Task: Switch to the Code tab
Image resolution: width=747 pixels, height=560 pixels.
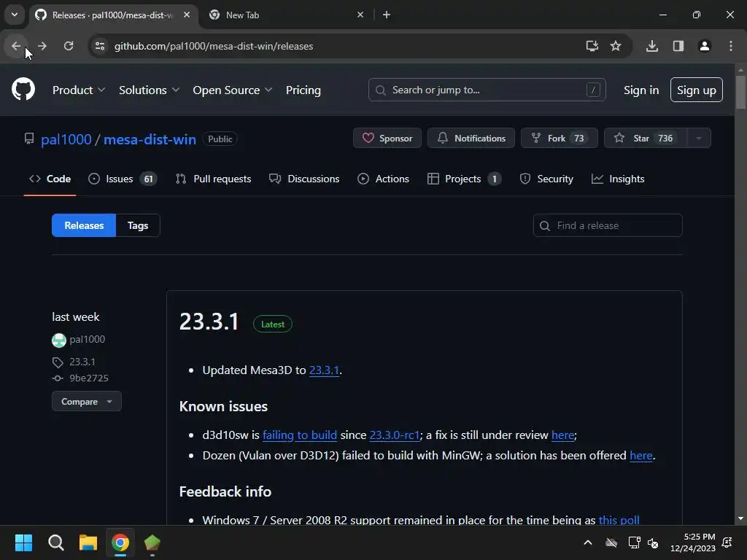Action: pos(50,179)
